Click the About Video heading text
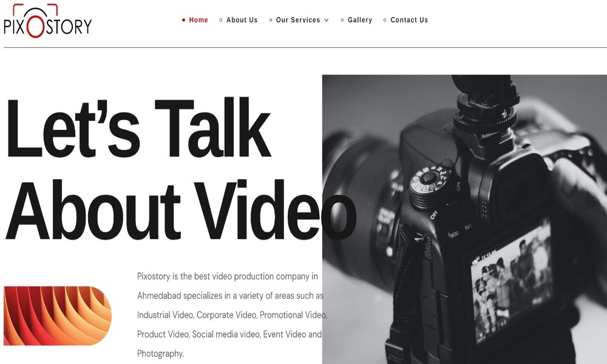Screen dimensions: 607x364 point(180,211)
